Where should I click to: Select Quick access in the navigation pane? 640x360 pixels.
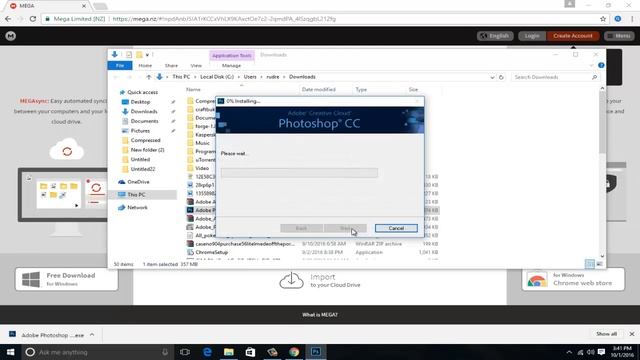[x=142, y=92]
